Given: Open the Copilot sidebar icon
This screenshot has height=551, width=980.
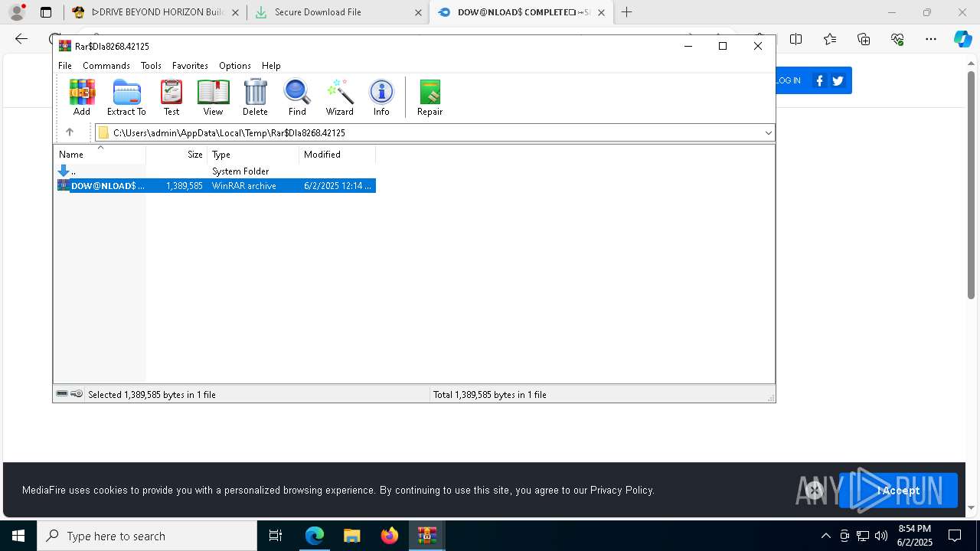Looking at the screenshot, I should [x=962, y=39].
